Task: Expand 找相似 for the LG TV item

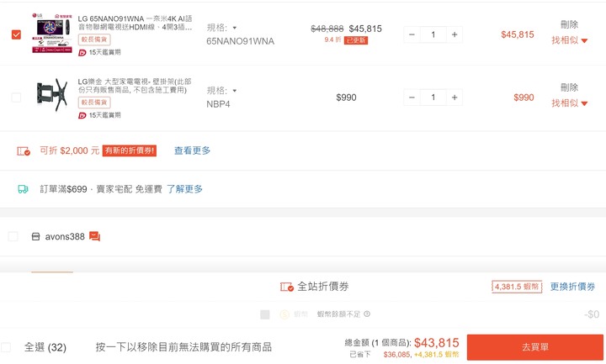Action: pos(569,40)
